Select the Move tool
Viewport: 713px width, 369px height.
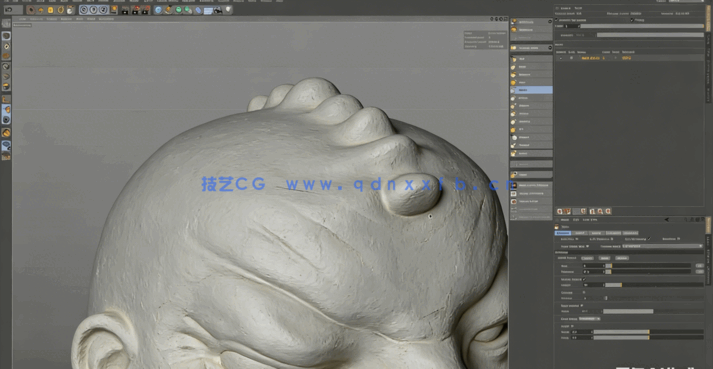40,10
